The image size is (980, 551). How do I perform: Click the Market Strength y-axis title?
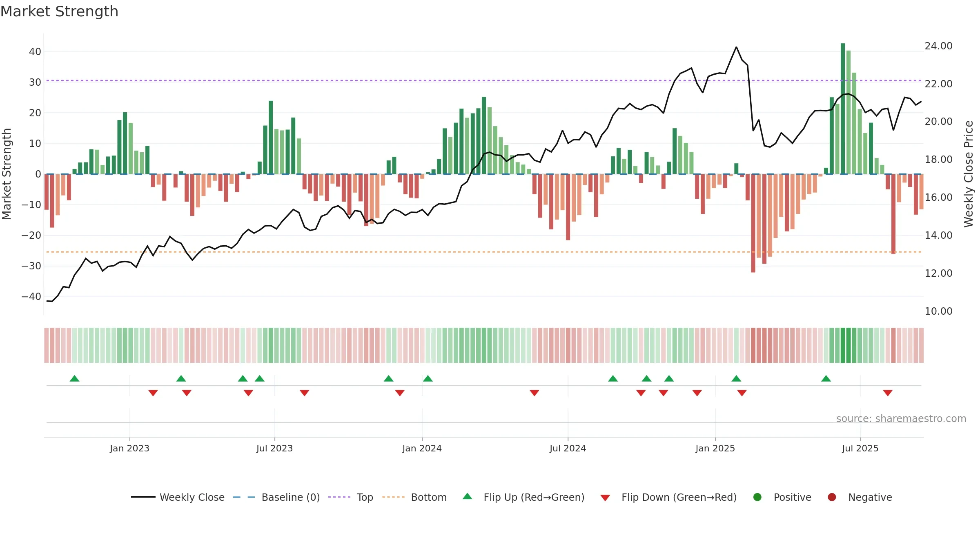tap(7, 174)
